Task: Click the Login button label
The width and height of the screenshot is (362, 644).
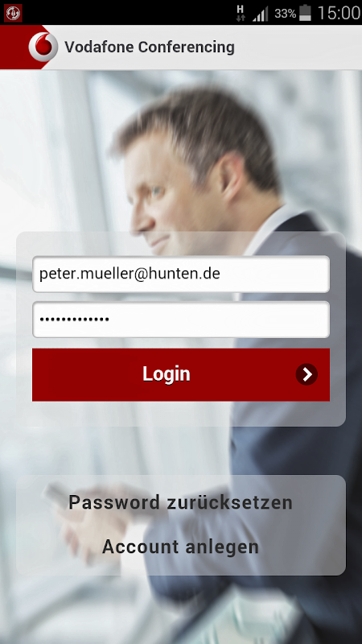Action: pos(167,374)
